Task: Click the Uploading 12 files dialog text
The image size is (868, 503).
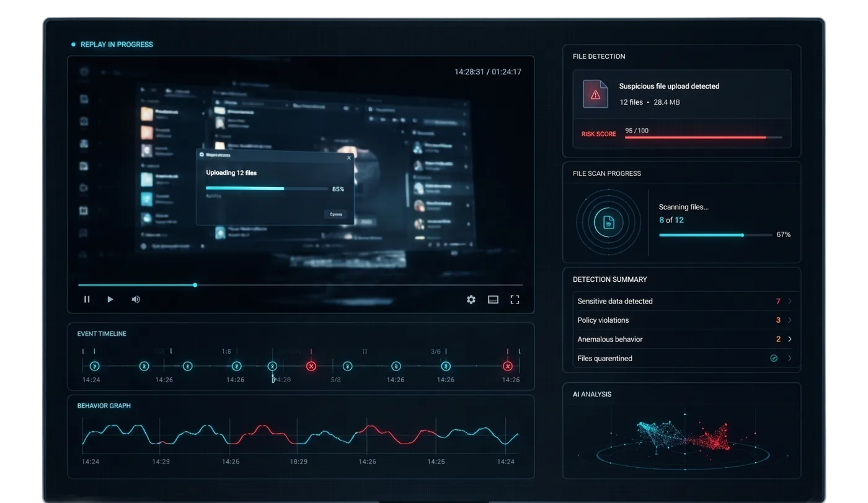Action: [x=231, y=173]
